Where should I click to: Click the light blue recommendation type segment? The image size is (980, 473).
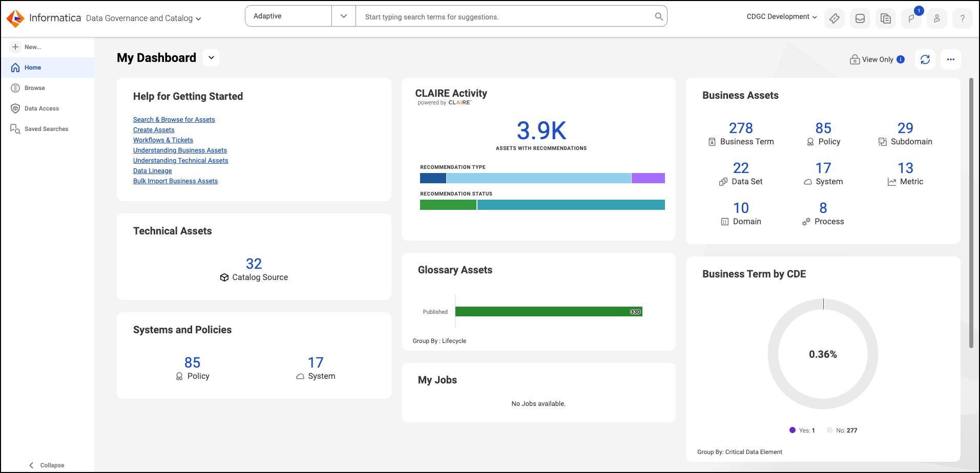[539, 178]
